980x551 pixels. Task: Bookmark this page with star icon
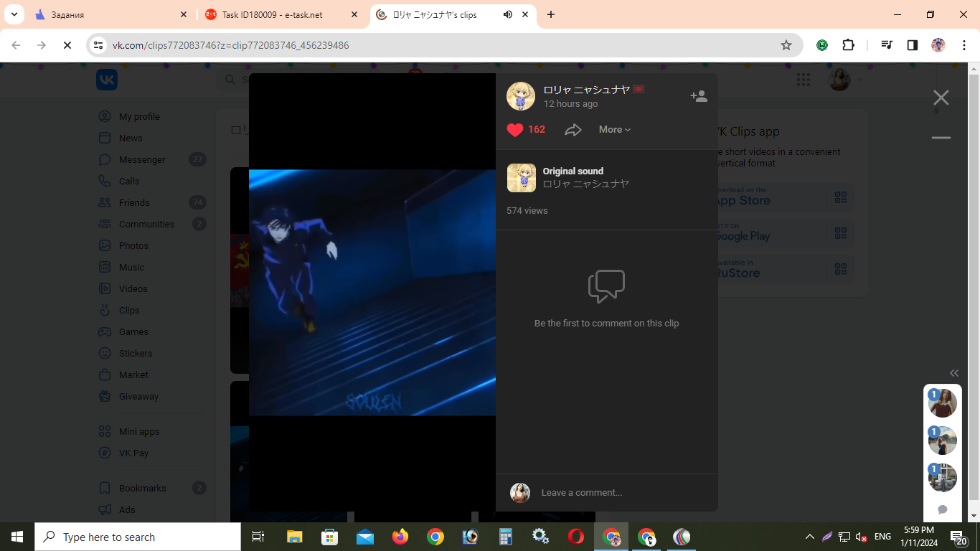(786, 45)
